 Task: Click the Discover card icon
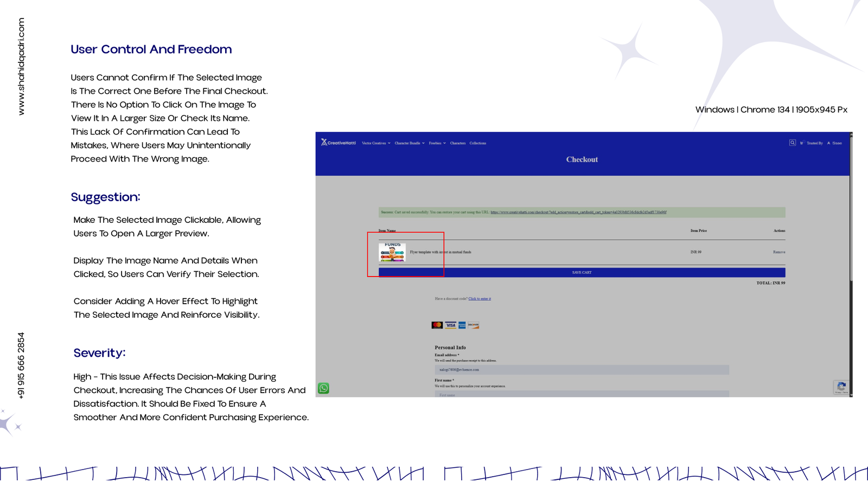click(x=473, y=325)
